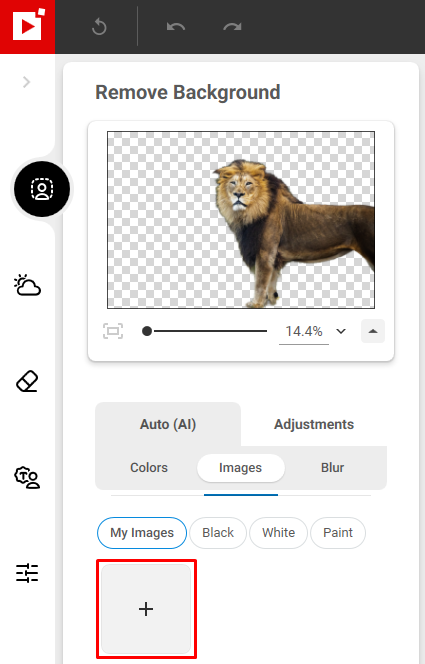Select the Eraser tool in sidebar
The height and width of the screenshot is (664, 425).
(x=28, y=381)
